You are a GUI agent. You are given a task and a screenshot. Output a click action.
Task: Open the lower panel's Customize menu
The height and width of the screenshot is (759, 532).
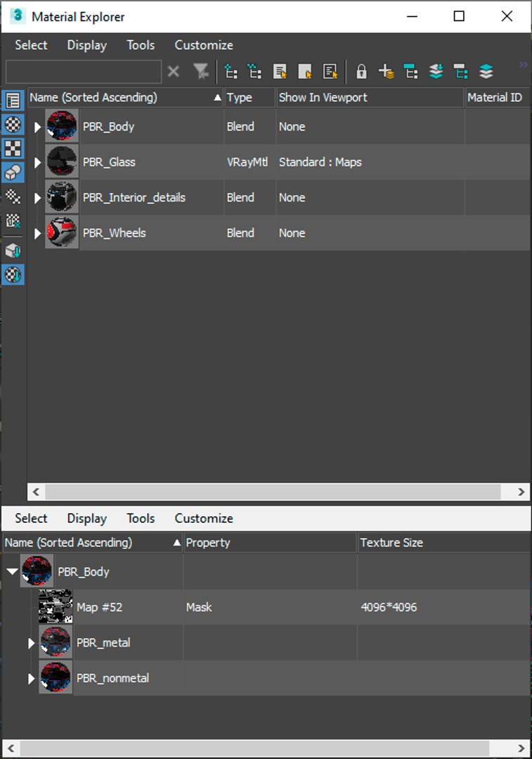[x=204, y=519]
